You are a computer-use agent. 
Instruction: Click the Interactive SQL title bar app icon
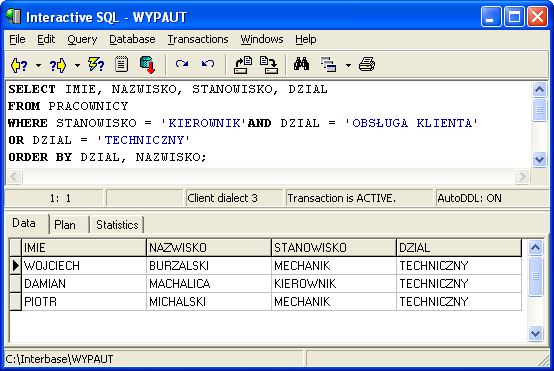click(x=13, y=16)
